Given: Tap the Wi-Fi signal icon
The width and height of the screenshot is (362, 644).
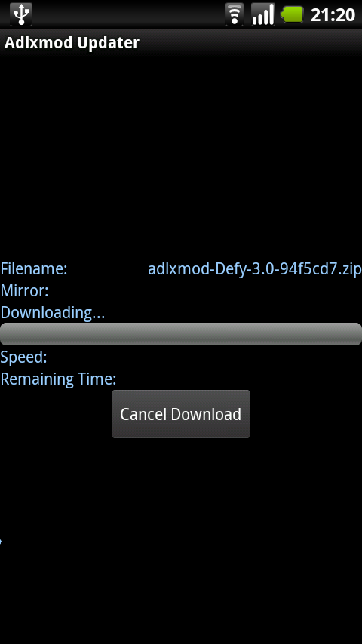Looking at the screenshot, I should [x=235, y=14].
